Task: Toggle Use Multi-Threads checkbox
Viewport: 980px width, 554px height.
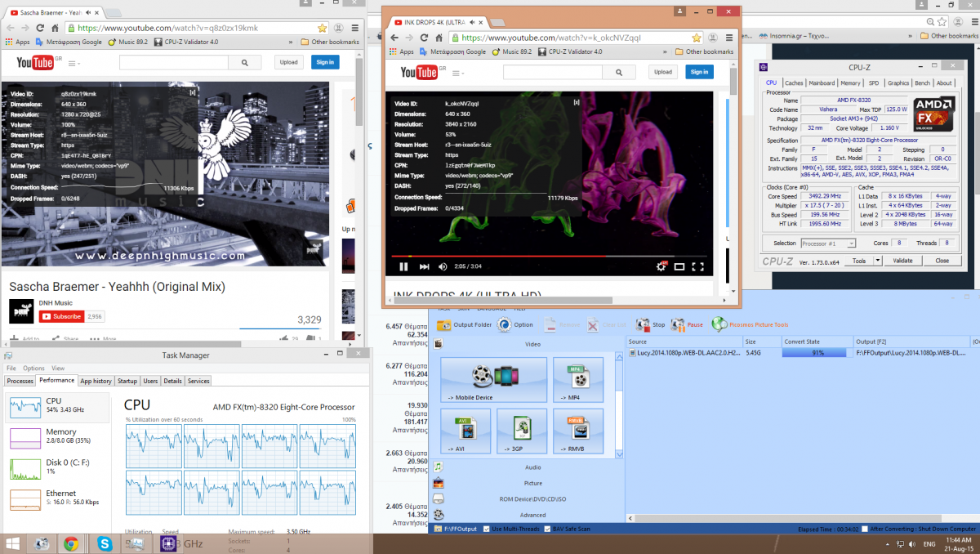Action: [486, 529]
